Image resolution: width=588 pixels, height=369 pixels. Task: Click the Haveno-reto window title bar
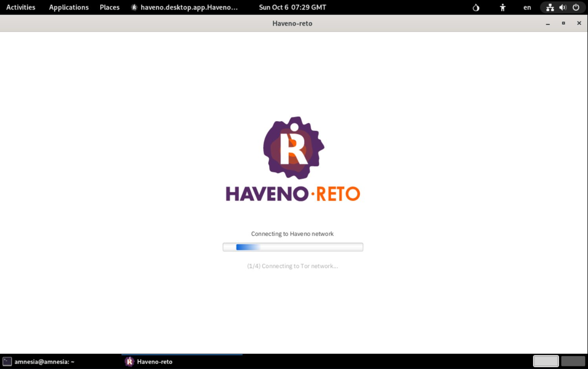[292, 23]
